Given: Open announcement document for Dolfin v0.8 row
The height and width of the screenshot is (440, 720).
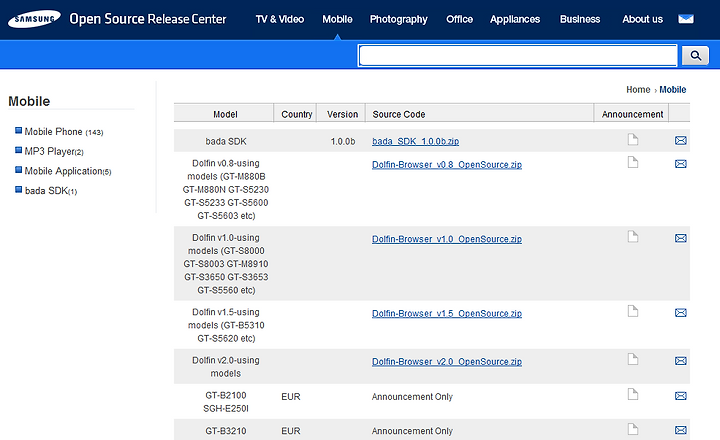Looking at the screenshot, I should 633,162.
